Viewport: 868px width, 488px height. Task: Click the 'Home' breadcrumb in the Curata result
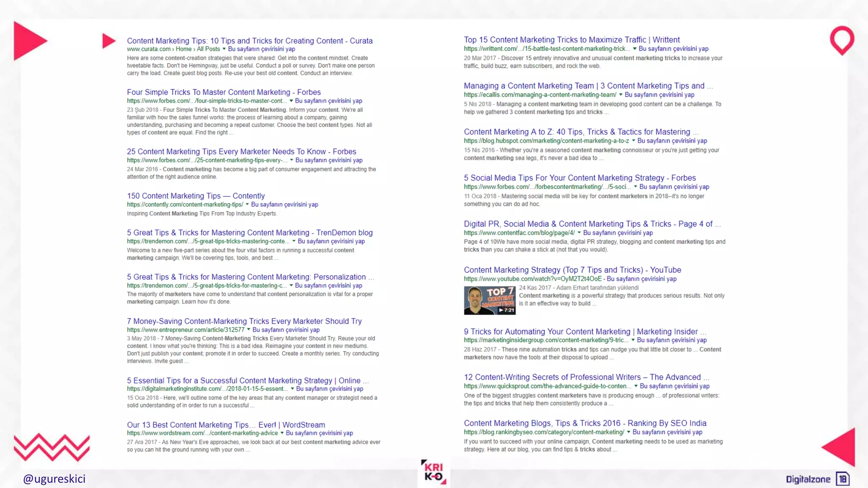[x=184, y=49]
